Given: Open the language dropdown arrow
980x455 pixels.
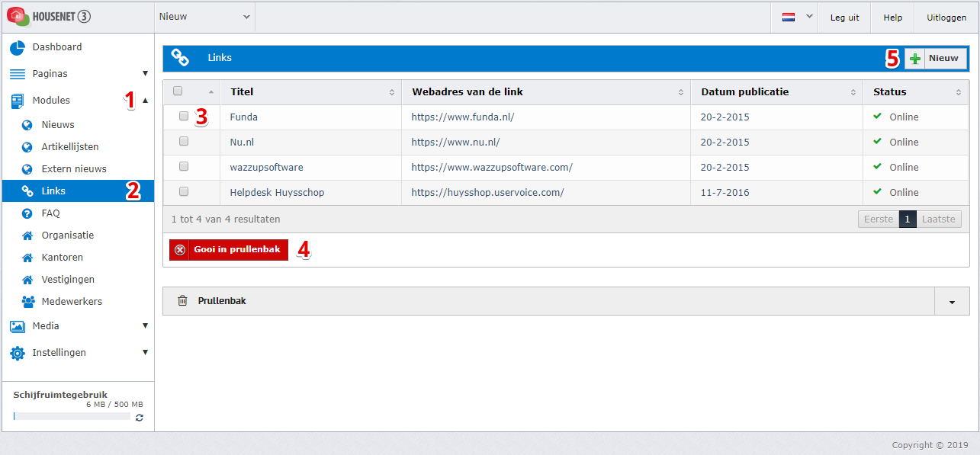Looking at the screenshot, I should (x=809, y=16).
